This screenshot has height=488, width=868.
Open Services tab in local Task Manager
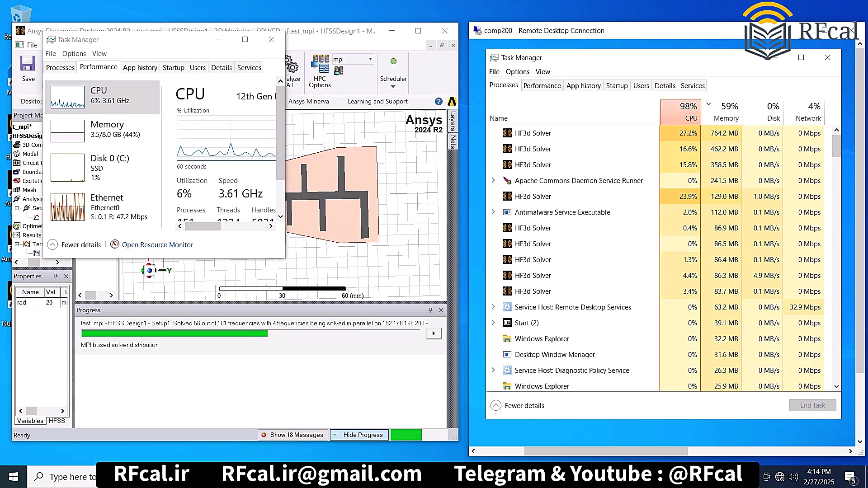point(249,67)
